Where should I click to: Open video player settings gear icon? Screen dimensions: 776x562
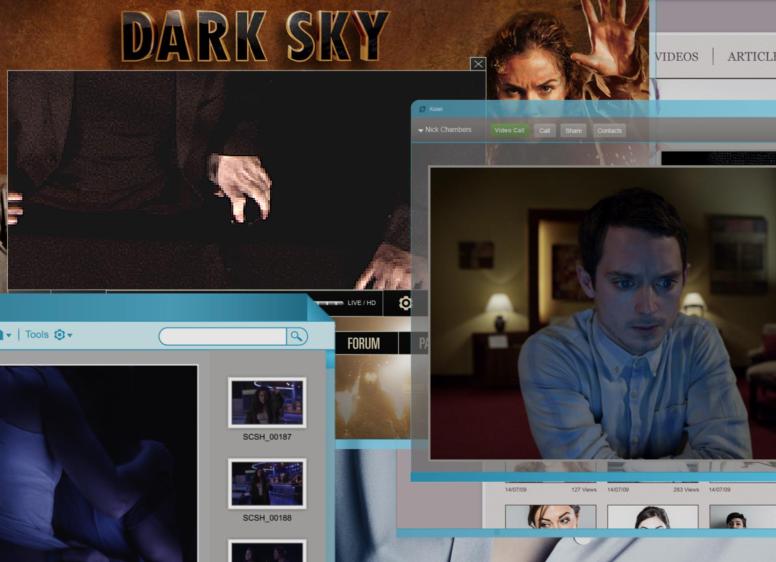[x=405, y=303]
